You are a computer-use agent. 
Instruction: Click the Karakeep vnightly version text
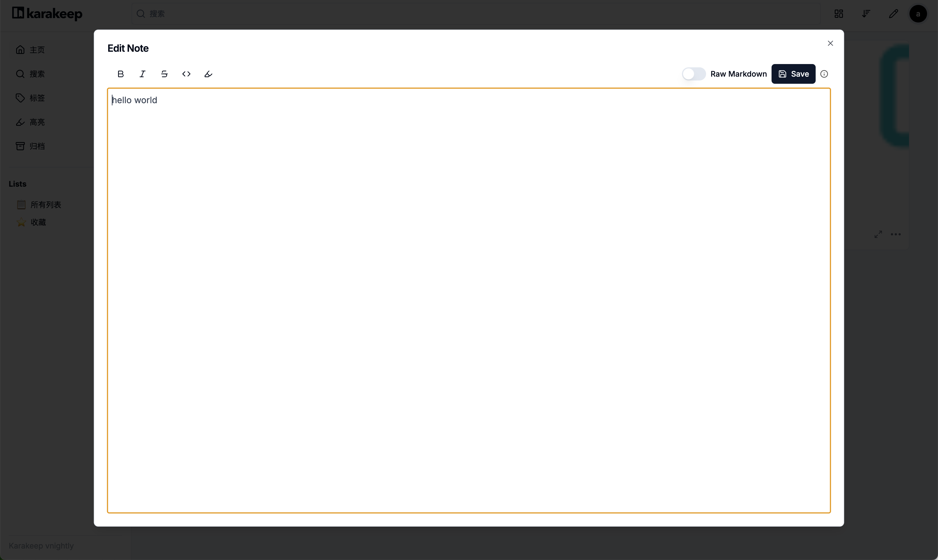pos(41,546)
